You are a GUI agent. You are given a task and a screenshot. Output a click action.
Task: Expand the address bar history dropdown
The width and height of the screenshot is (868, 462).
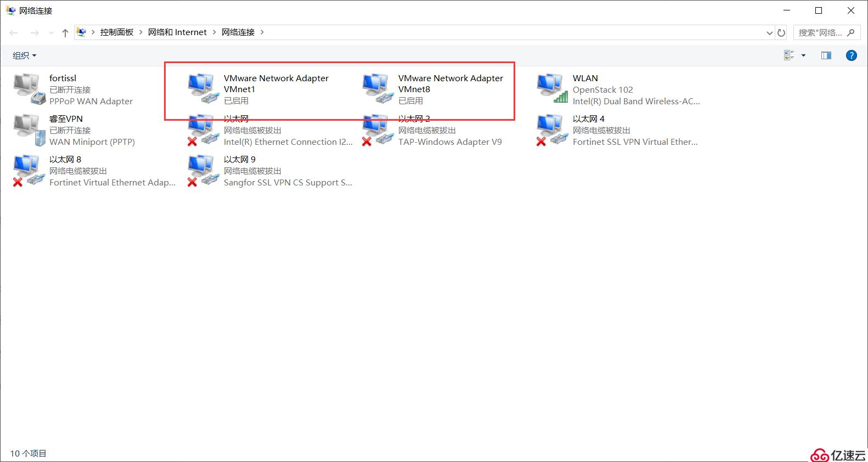tap(769, 33)
